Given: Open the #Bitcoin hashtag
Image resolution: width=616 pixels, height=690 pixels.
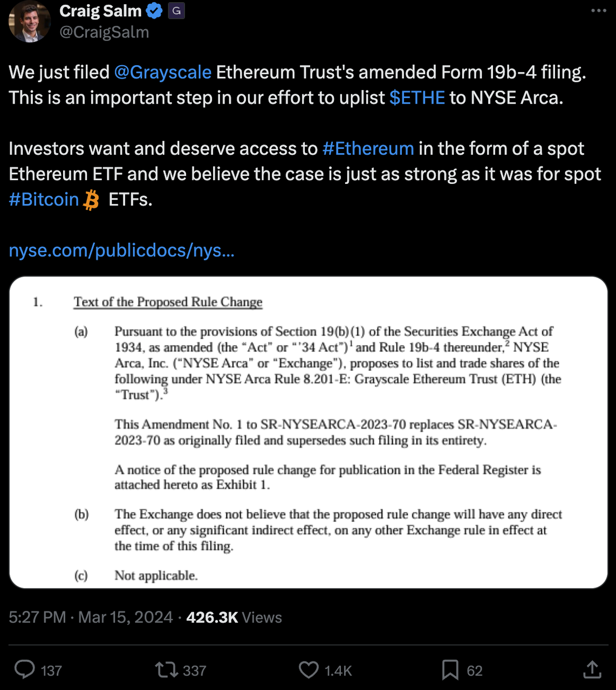Looking at the screenshot, I should 44,199.
